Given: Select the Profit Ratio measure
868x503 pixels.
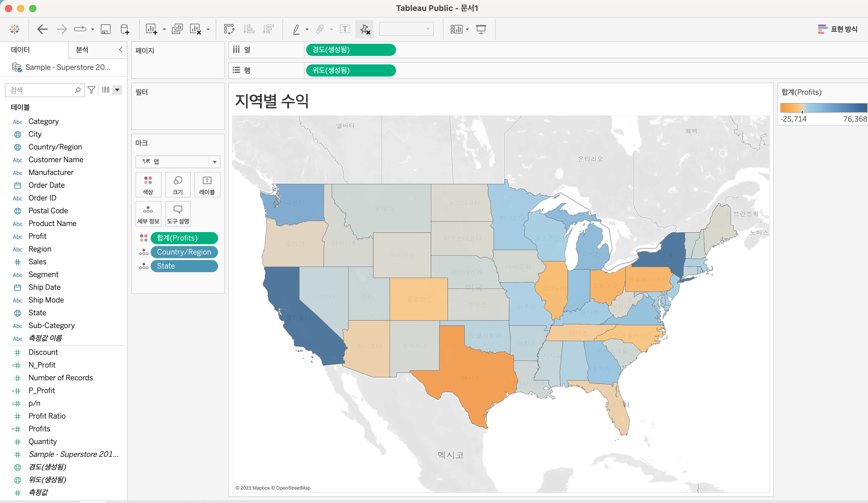Looking at the screenshot, I should [47, 416].
